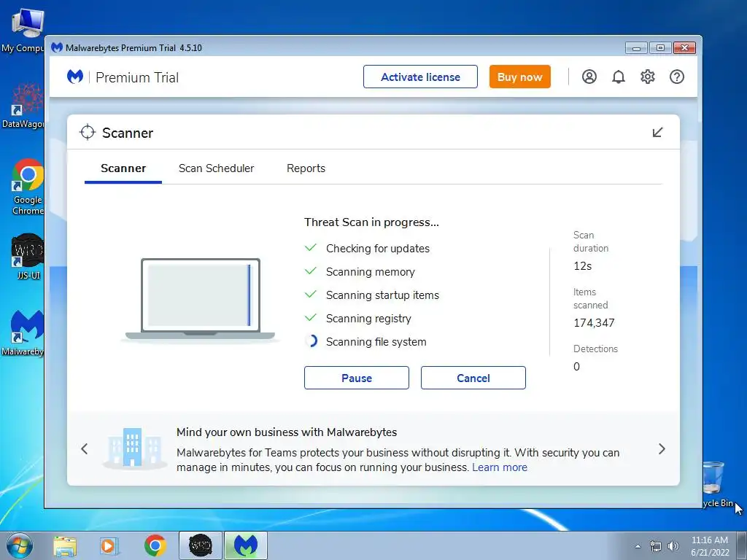
Task: Click 'Scanning file system' step
Action: click(x=376, y=342)
